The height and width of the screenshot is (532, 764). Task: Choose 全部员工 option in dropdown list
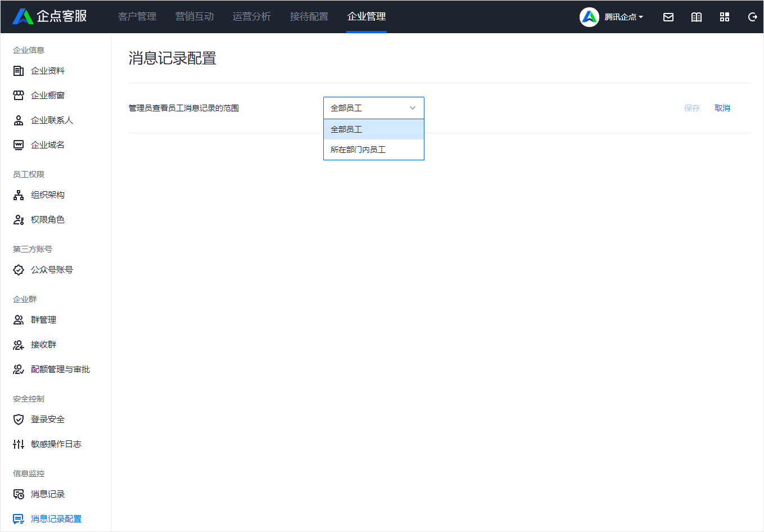click(374, 129)
